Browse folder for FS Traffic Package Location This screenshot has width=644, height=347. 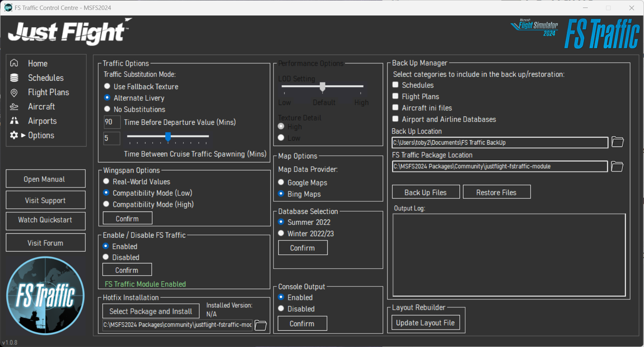click(x=617, y=166)
